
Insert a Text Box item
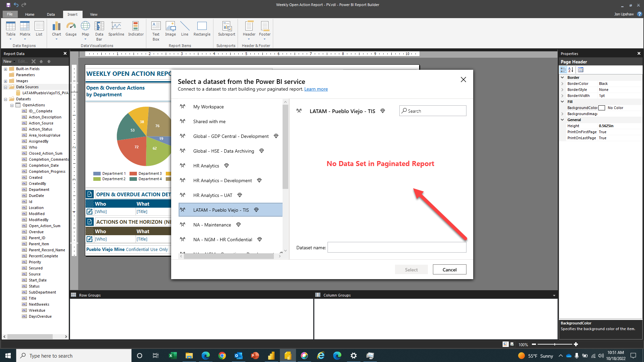(x=156, y=31)
